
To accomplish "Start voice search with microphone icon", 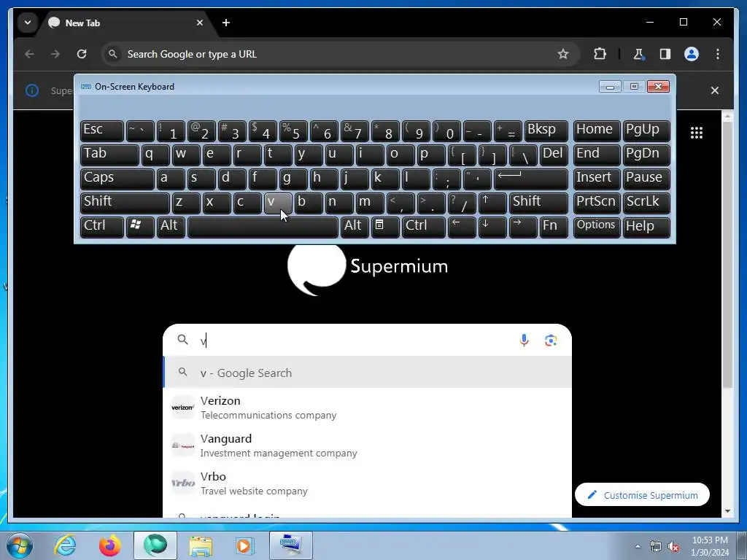I will tap(524, 340).
